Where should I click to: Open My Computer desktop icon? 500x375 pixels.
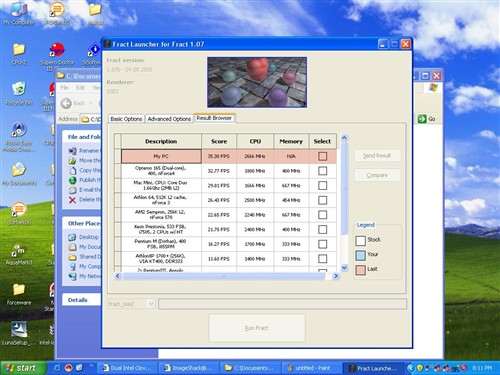point(19,14)
